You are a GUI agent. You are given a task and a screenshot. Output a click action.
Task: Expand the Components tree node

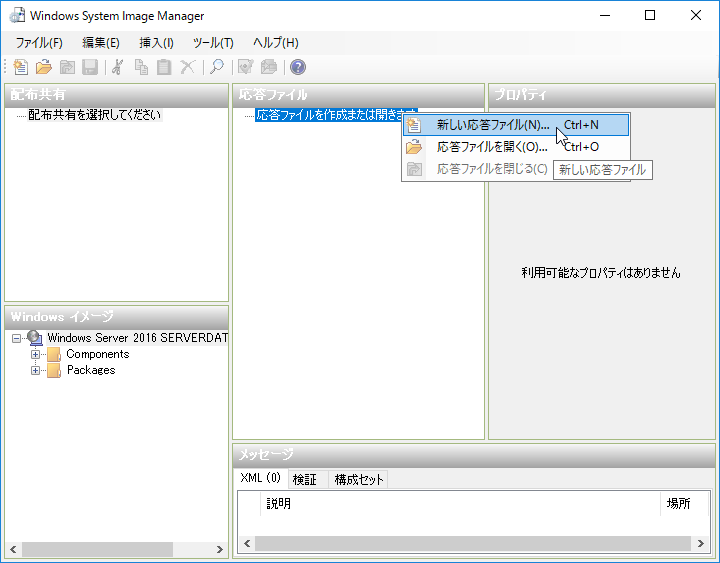click(35, 354)
